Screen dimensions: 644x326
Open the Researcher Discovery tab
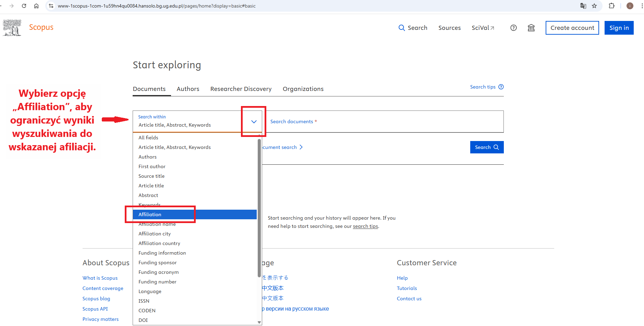(241, 89)
